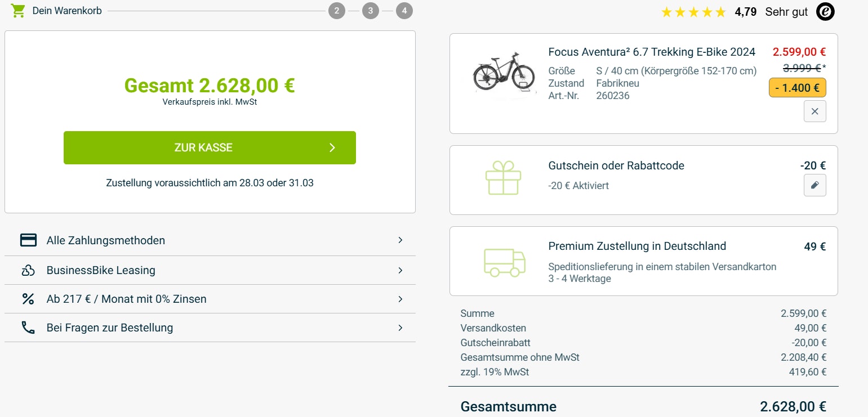Open the Ab 217 € monthly financing details

(400, 299)
